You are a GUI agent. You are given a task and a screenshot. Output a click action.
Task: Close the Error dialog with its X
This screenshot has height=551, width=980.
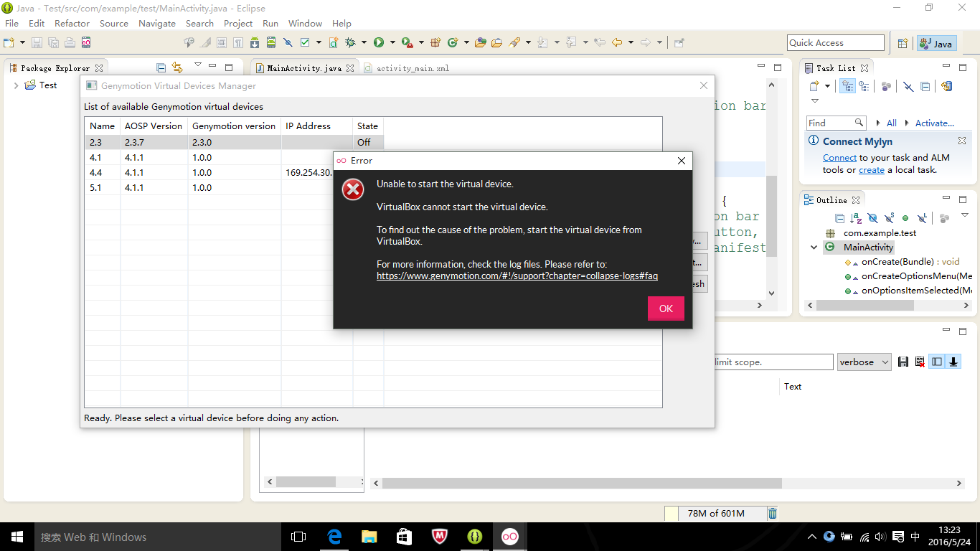pyautogui.click(x=682, y=161)
